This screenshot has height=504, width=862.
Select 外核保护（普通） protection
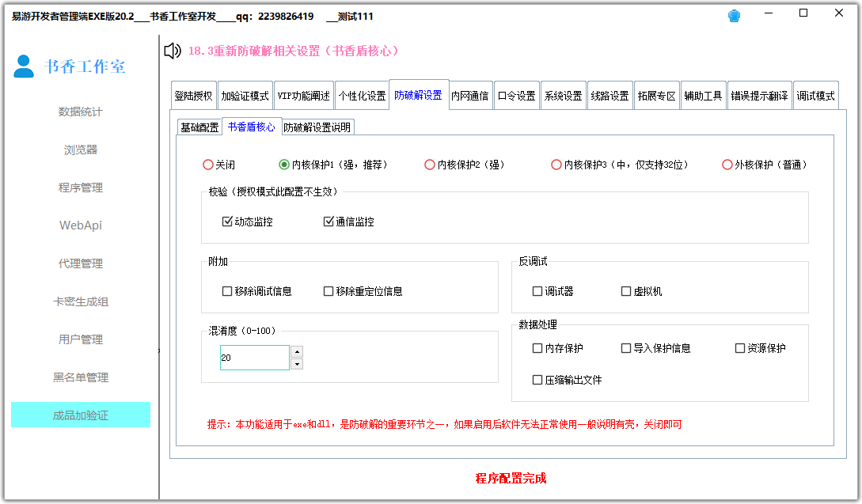pyautogui.click(x=727, y=165)
